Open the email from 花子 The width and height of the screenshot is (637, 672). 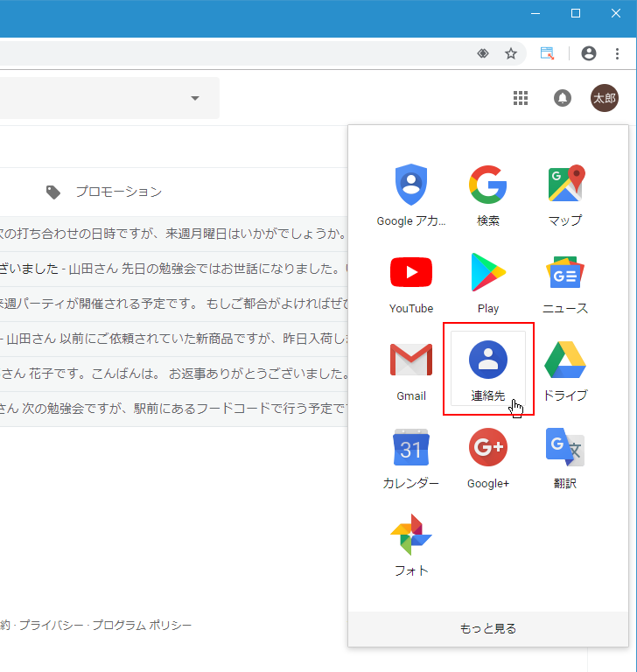coord(173,374)
